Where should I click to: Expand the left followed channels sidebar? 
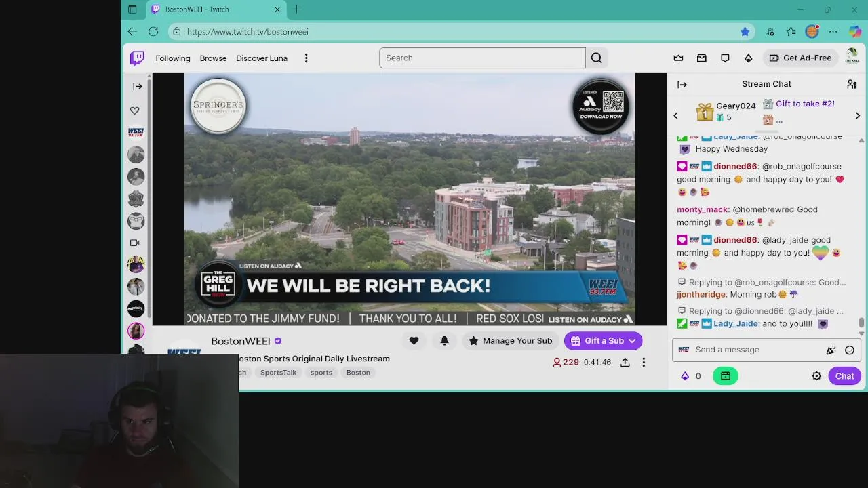pyautogui.click(x=137, y=86)
